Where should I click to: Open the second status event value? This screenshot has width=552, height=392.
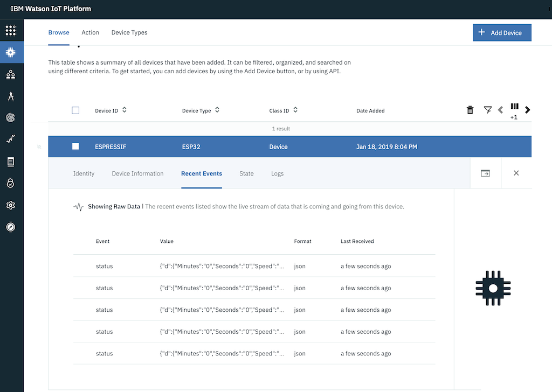222,288
